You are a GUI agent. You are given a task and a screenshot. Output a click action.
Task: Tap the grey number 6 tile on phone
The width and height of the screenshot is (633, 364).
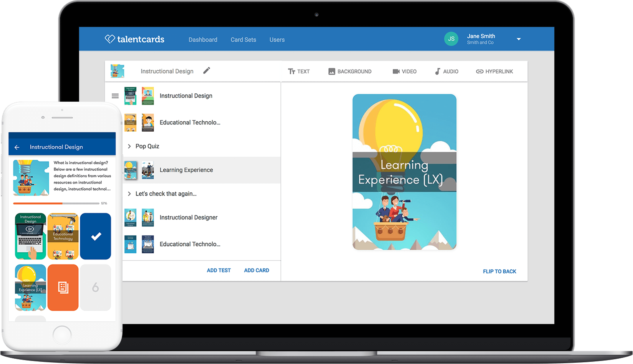click(x=96, y=288)
